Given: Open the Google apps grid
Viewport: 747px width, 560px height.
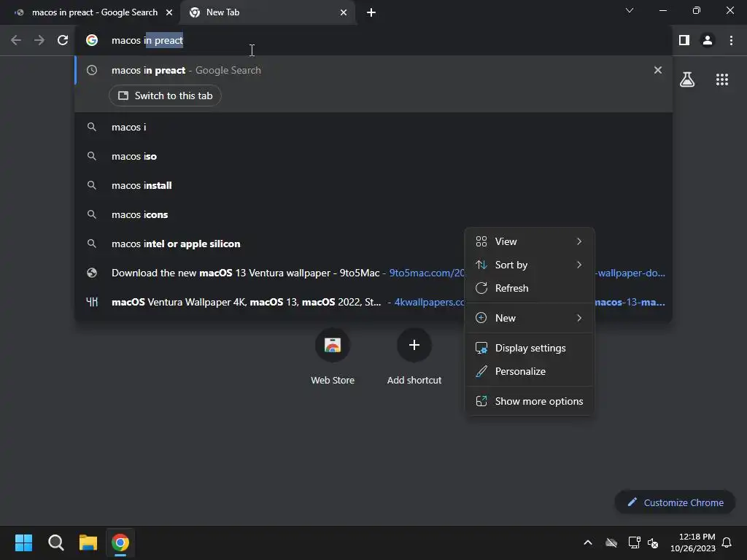Looking at the screenshot, I should pyautogui.click(x=722, y=79).
